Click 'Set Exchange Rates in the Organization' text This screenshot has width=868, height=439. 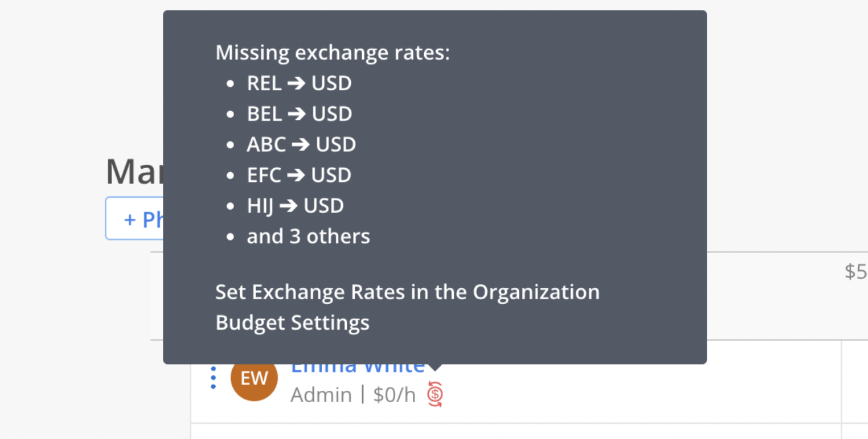coord(408,292)
